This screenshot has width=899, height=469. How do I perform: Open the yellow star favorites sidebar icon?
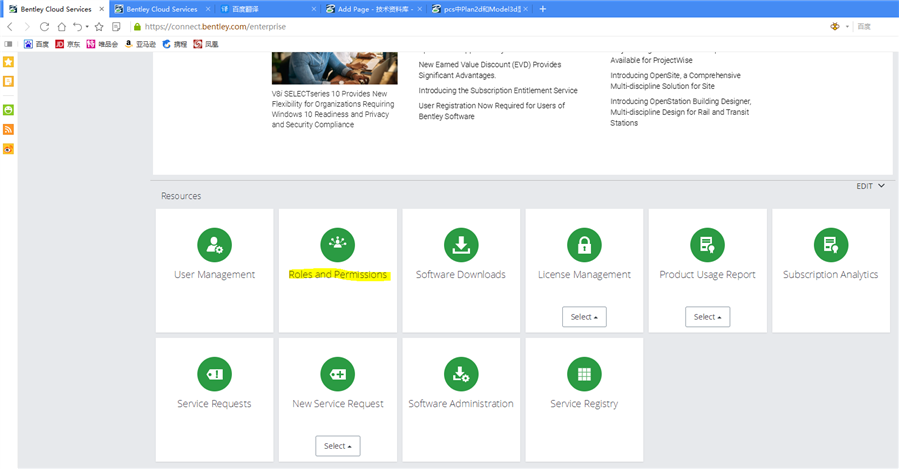click(8, 61)
